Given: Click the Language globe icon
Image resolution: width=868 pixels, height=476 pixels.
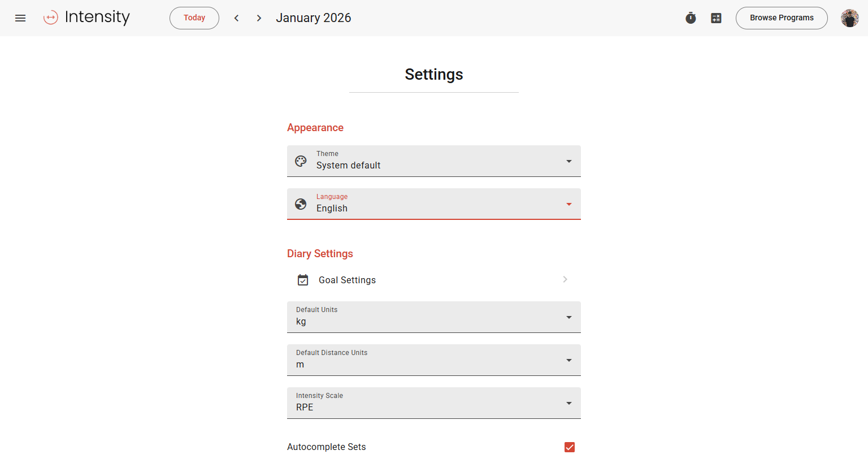Looking at the screenshot, I should point(301,204).
